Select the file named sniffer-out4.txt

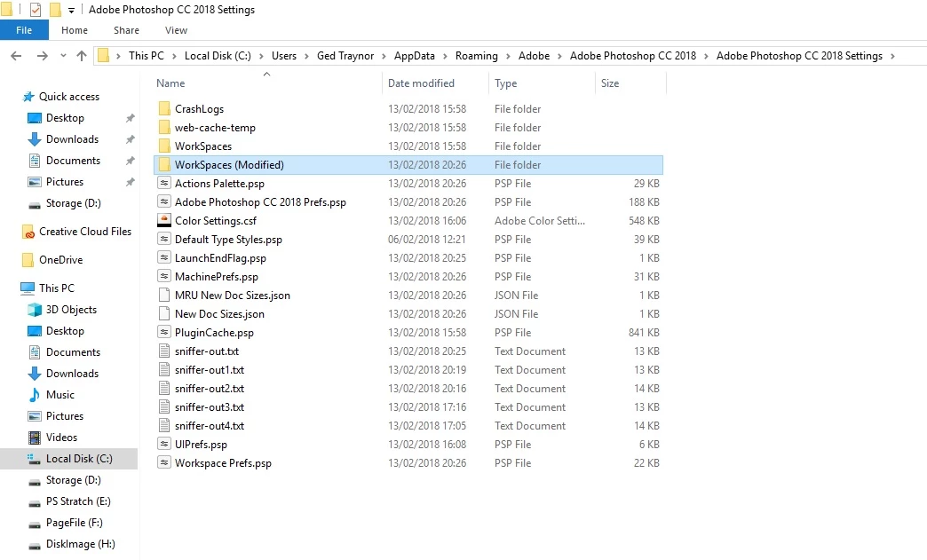[210, 426]
